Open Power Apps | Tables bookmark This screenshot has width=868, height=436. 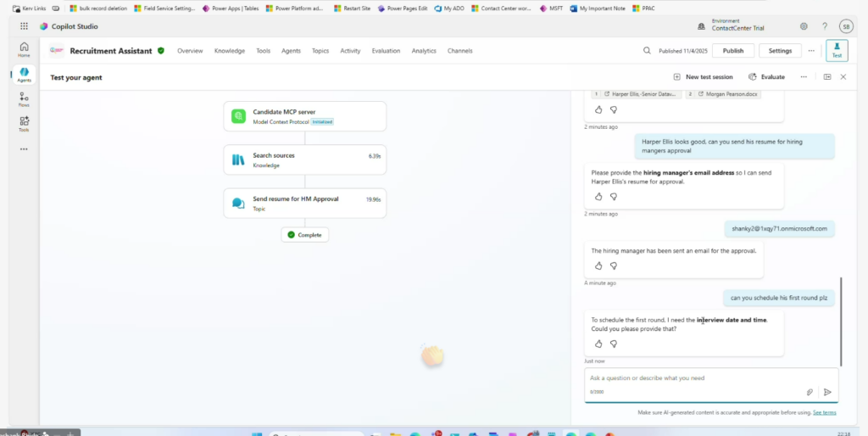(231, 8)
